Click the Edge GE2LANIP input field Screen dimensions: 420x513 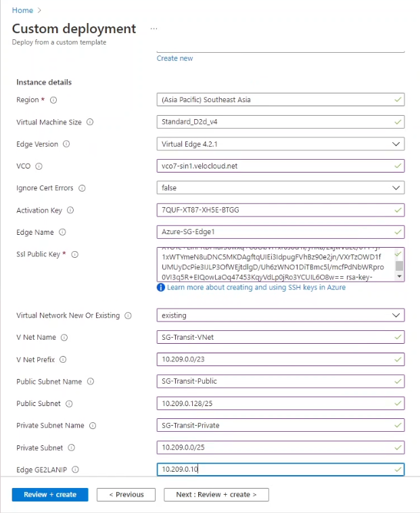[x=281, y=470]
